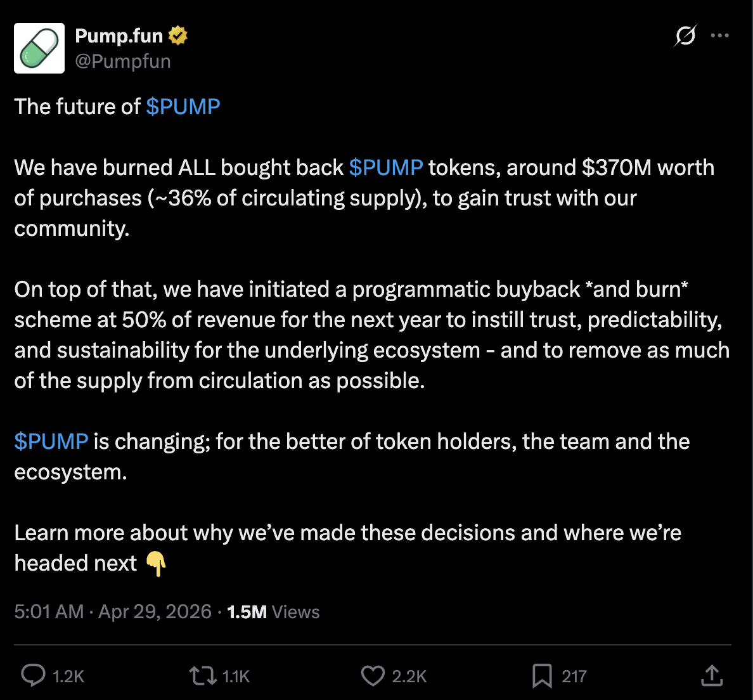Bookmark this post with the bookmark icon
Image resolution: width=753 pixels, height=700 pixels.
pos(542,676)
